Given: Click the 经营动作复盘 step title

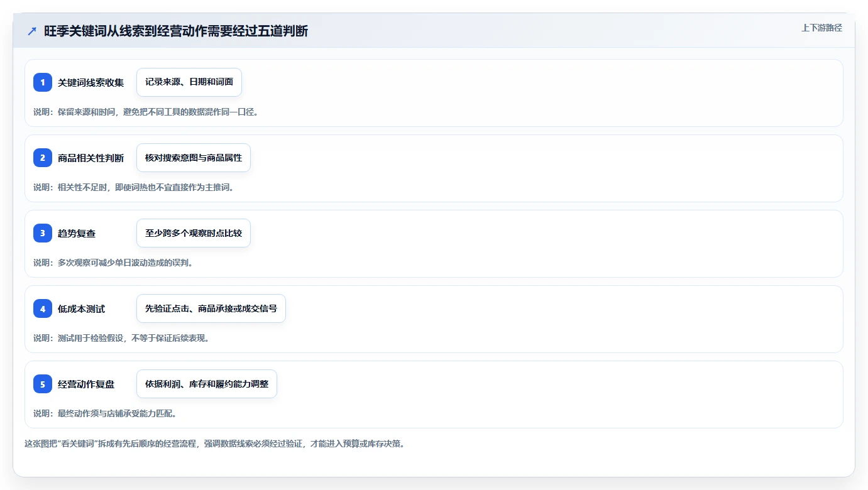Looking at the screenshot, I should coord(86,384).
